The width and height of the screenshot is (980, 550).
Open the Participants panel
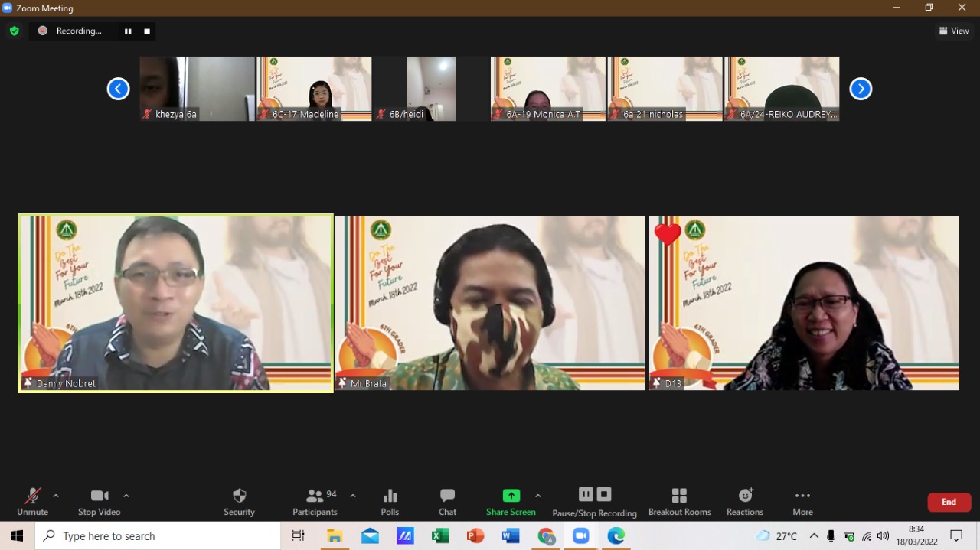click(x=315, y=501)
